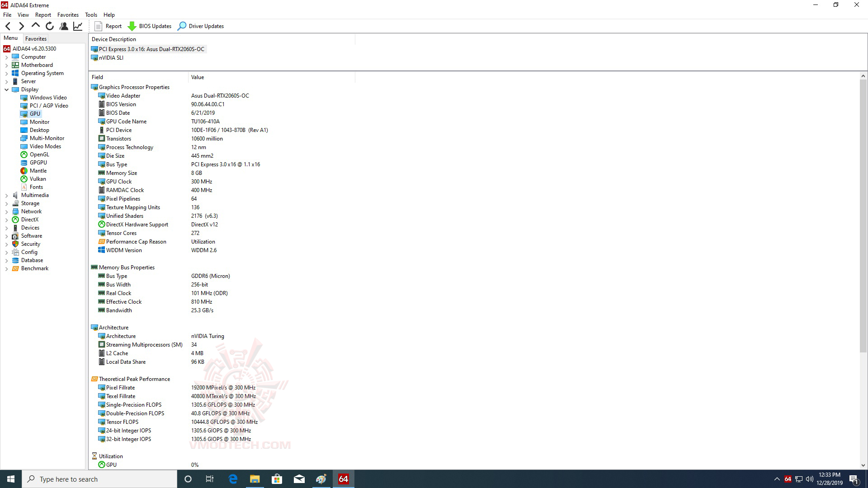Viewport: 868px width, 488px height.
Task: Select the Vulkan tree item
Action: 38,179
